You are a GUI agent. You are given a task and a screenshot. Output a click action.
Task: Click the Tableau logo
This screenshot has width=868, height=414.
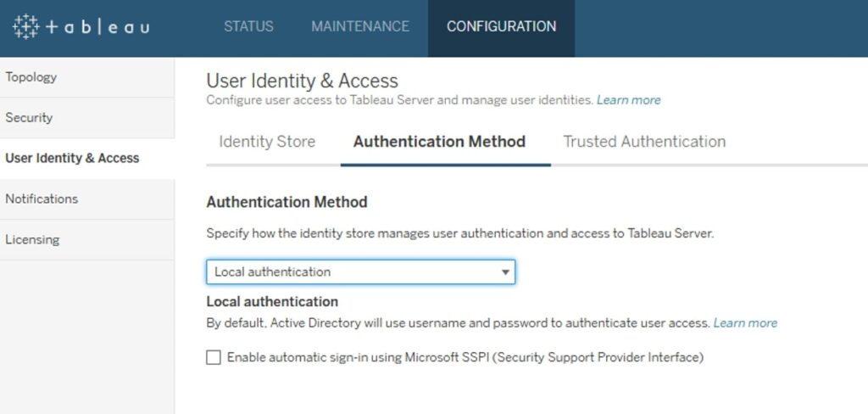tap(81, 26)
